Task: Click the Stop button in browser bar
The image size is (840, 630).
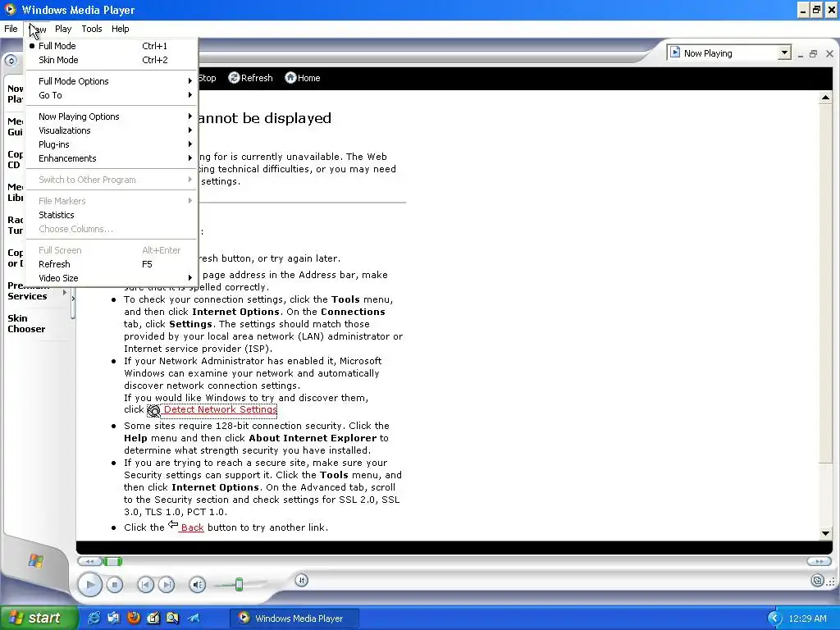Action: point(207,78)
